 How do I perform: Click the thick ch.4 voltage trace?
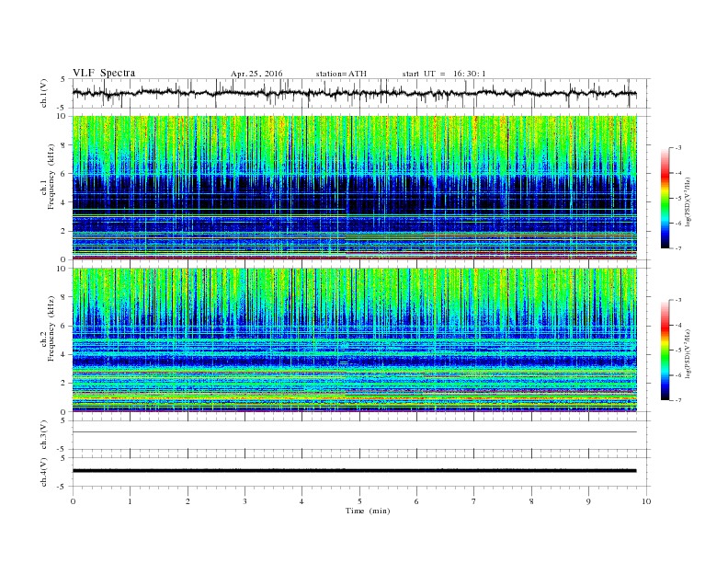pos(354,471)
